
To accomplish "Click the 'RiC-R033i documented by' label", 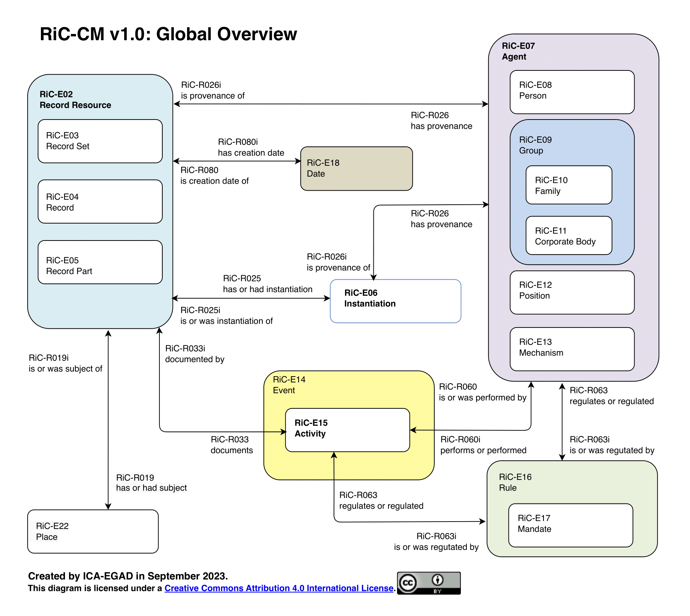I will coord(194,354).
